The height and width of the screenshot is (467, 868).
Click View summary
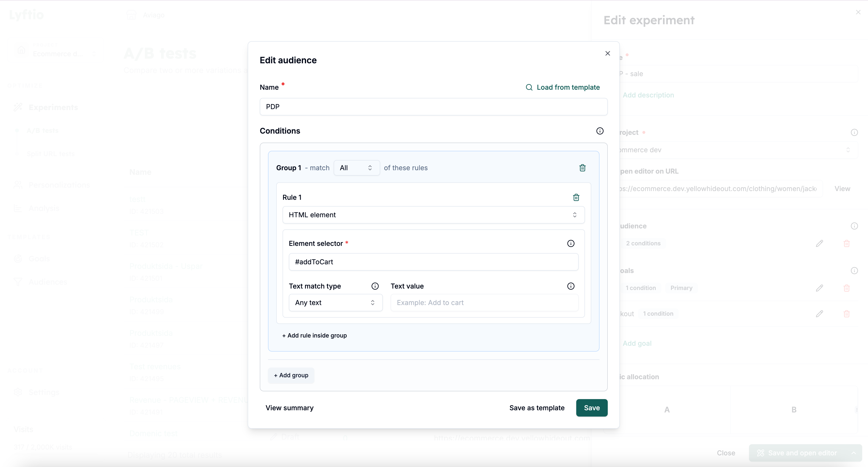tap(289, 408)
